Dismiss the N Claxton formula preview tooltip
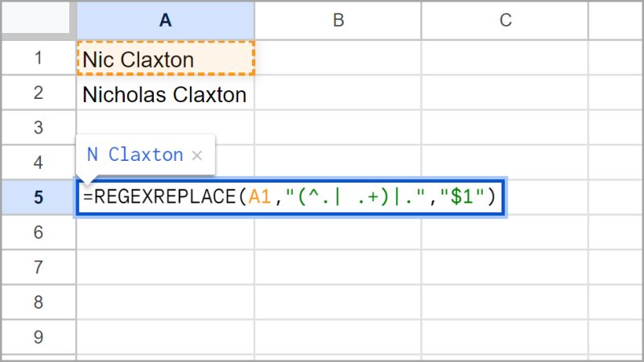This screenshot has height=362, width=644. [x=196, y=155]
